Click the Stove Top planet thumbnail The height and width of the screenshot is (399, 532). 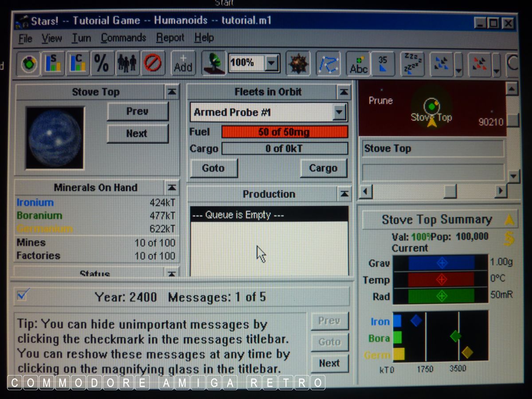[55, 137]
